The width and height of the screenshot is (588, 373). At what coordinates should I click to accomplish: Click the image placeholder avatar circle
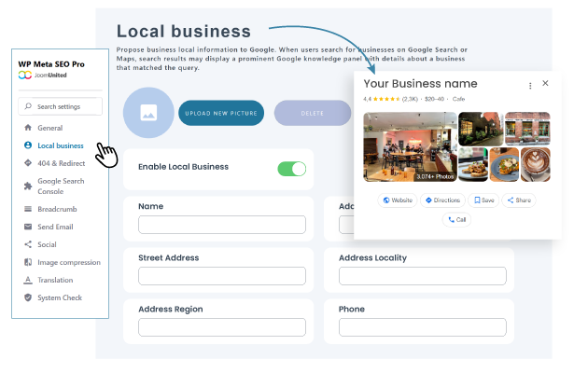(x=148, y=113)
